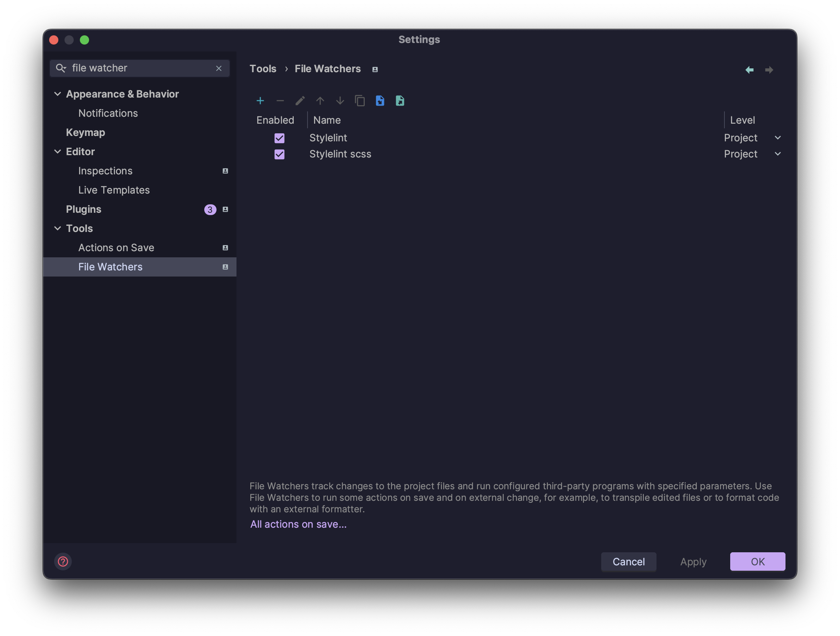Apply the current settings
840x636 pixels.
[x=693, y=561]
